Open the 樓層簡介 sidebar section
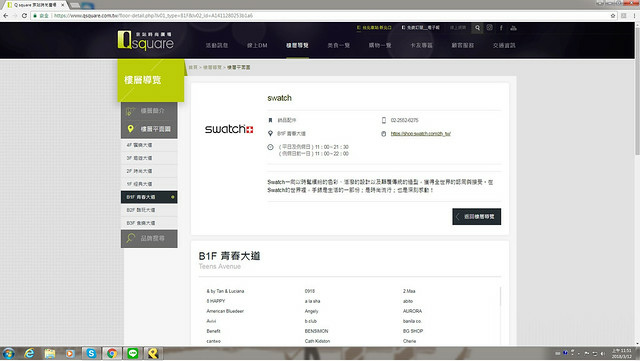640x361 pixels. (x=149, y=111)
